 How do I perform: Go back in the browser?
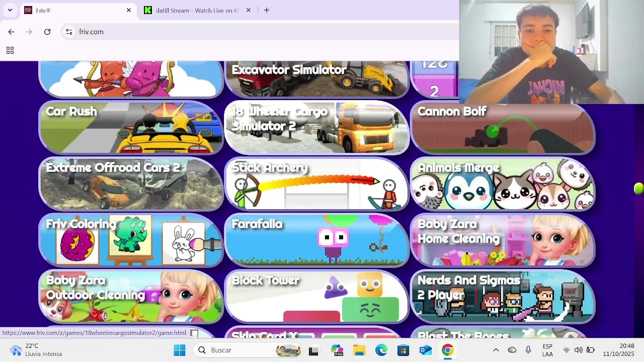(11, 32)
